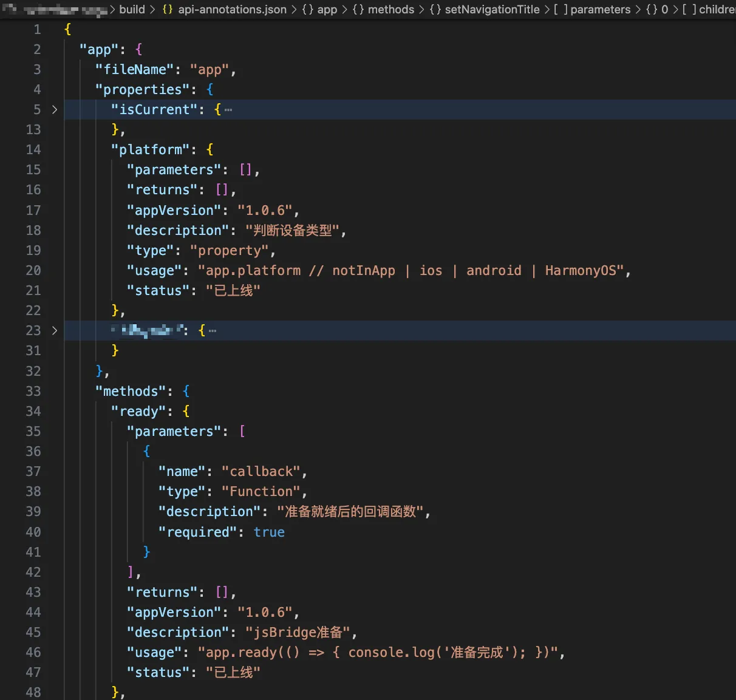This screenshot has width=736, height=700.
Task: Expand the collapsed object on line 23
Action: 54,330
